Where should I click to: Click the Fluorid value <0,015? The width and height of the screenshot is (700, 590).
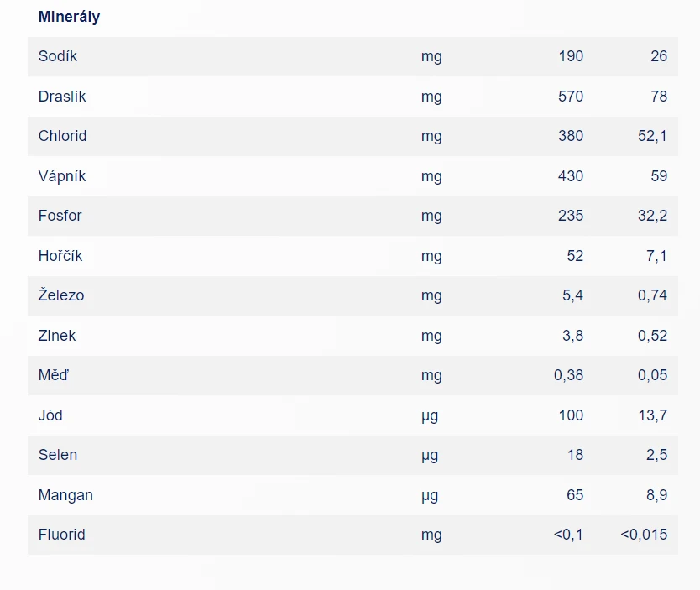[x=644, y=535]
